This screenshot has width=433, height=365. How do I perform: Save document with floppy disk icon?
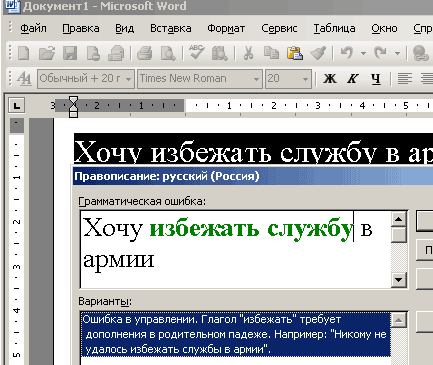pyautogui.click(x=70, y=53)
